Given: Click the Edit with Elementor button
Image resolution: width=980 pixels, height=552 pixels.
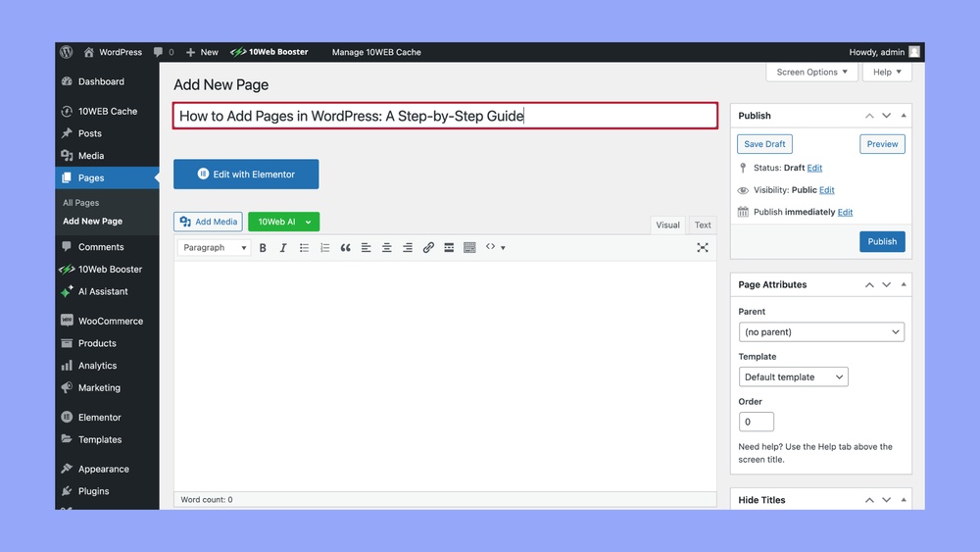Looking at the screenshot, I should click(246, 175).
